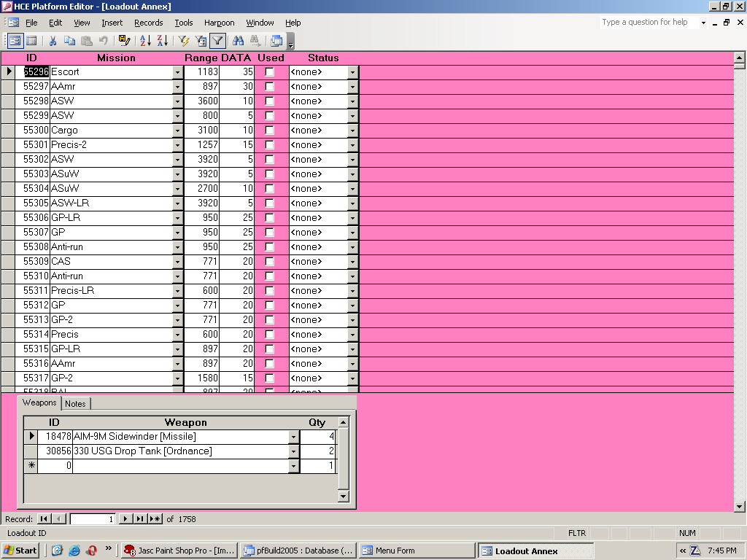Toggle the Apply Filter funnel icon
Viewport: 747px width, 560px height.
pos(217,41)
